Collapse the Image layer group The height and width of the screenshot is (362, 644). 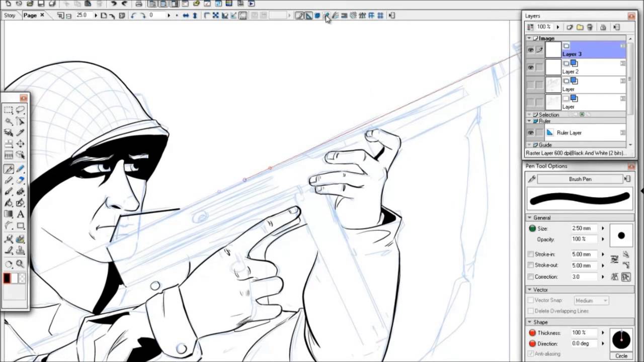[529, 38]
